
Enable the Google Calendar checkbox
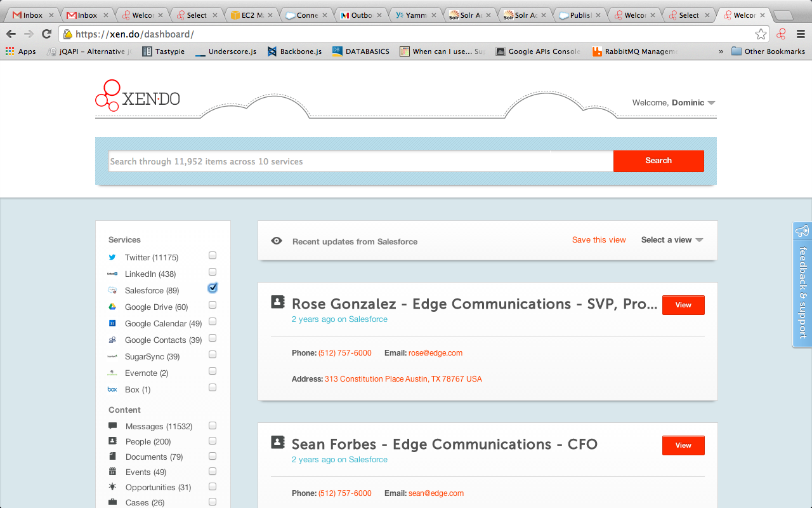pyautogui.click(x=213, y=321)
